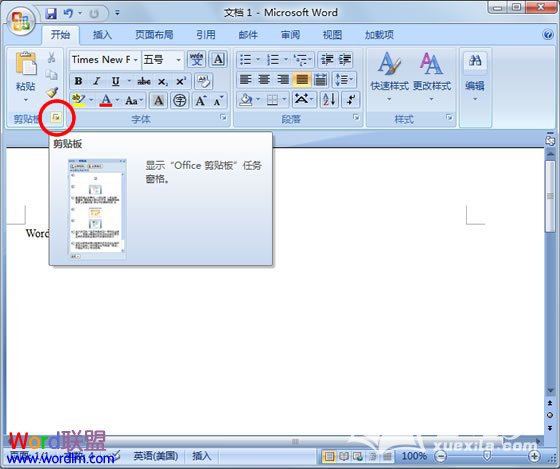The height and width of the screenshot is (469, 560).
Task: Open font color dropdown arrow
Action: [x=118, y=100]
